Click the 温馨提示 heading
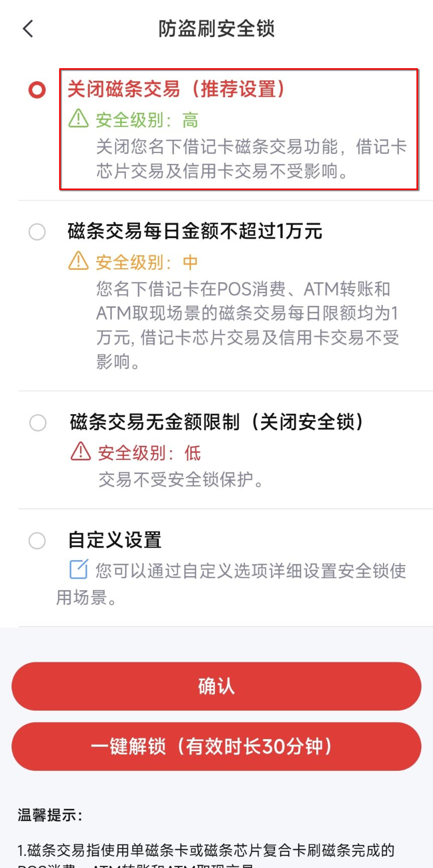The height and width of the screenshot is (868, 433). 50,815
